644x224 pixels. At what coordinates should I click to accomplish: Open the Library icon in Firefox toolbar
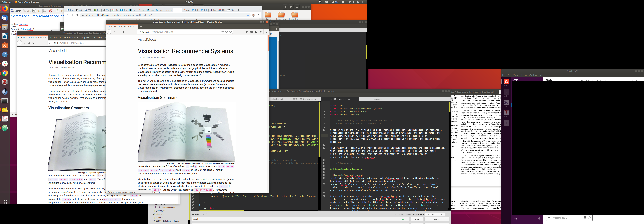pos(247,32)
